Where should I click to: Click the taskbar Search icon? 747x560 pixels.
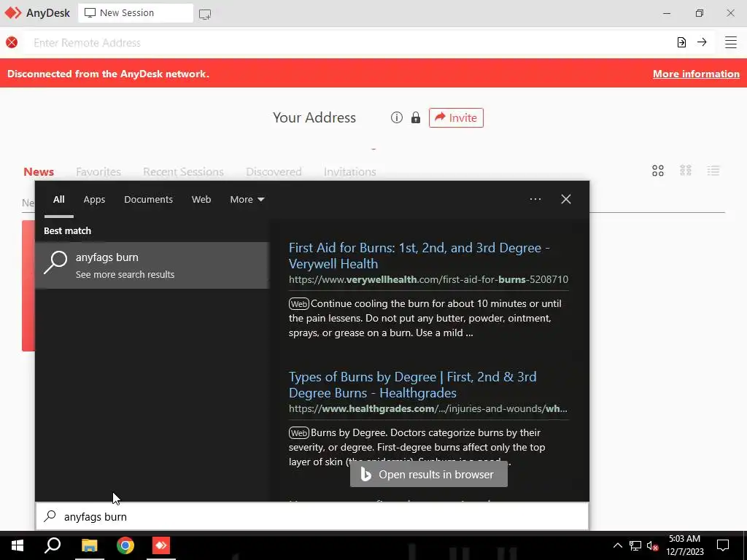point(53,545)
